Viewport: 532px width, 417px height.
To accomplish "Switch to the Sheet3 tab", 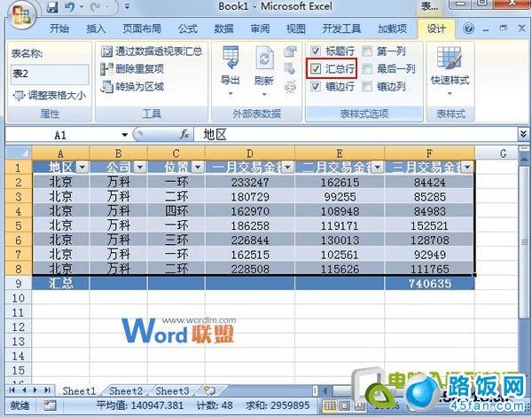I will click(x=172, y=391).
